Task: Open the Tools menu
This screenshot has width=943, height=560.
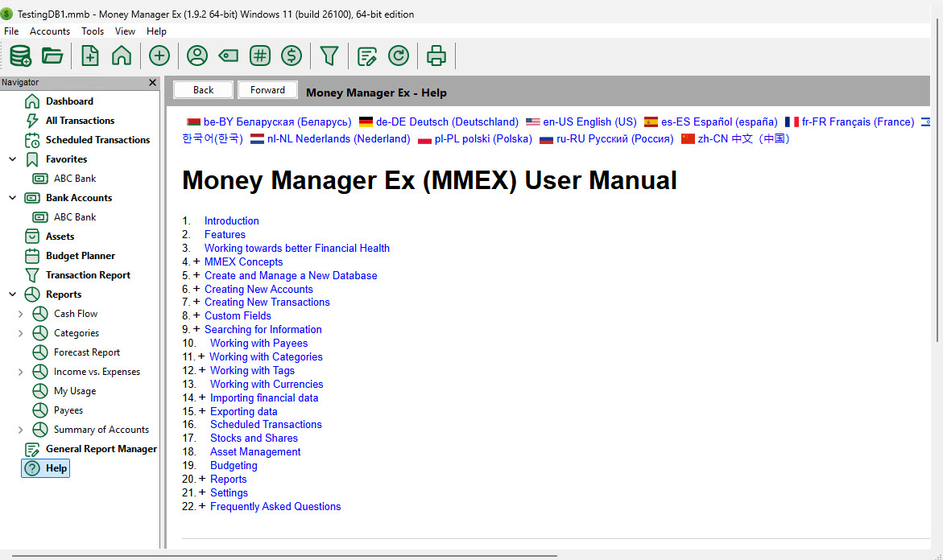Action: click(93, 31)
